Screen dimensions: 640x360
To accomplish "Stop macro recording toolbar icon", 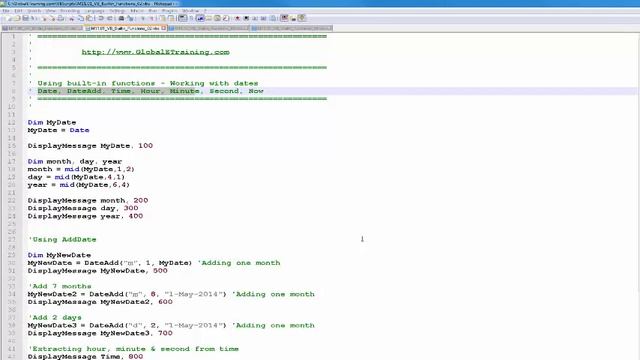I will point(246,18).
